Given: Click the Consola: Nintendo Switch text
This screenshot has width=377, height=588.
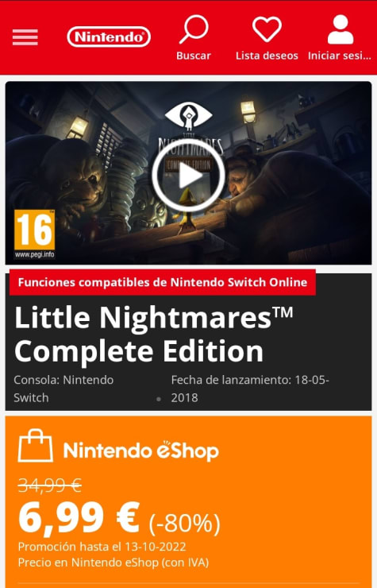Looking at the screenshot, I should click(x=63, y=389).
